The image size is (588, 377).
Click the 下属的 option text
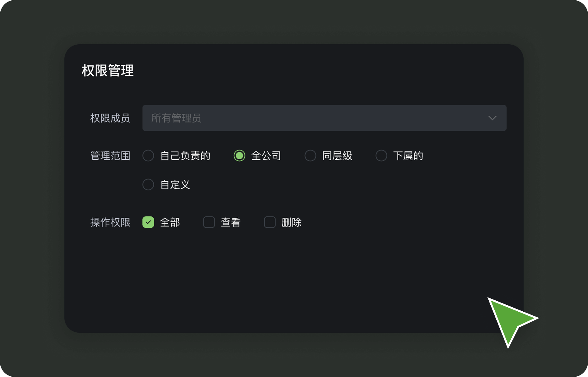tap(408, 156)
